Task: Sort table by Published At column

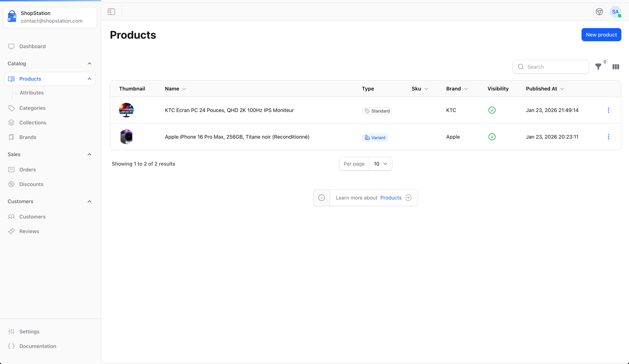Action: (545, 88)
